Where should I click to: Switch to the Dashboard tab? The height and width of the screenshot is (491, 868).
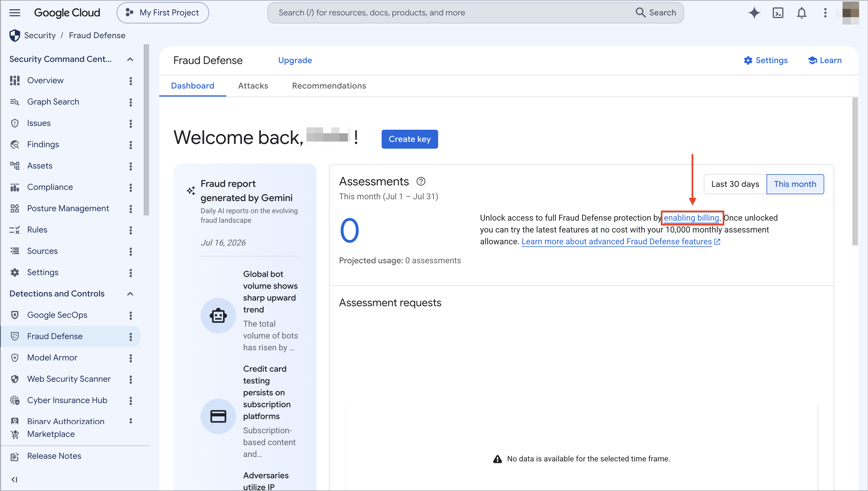192,86
